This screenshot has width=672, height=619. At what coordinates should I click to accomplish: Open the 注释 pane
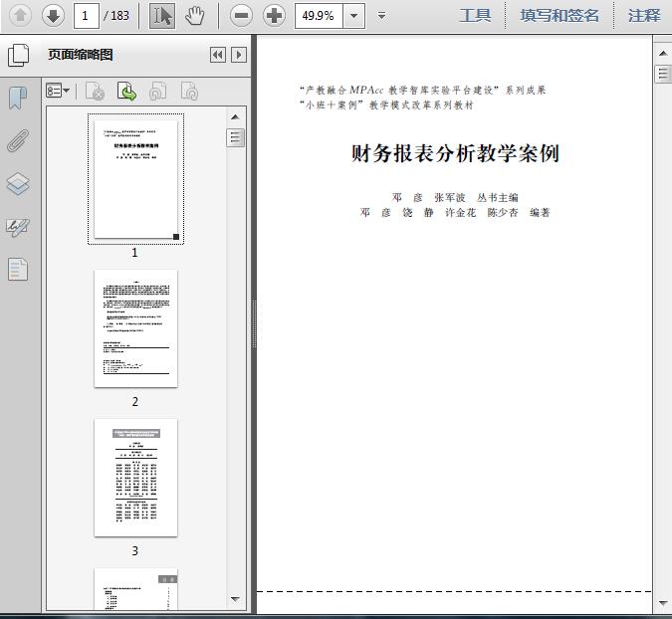point(644,15)
